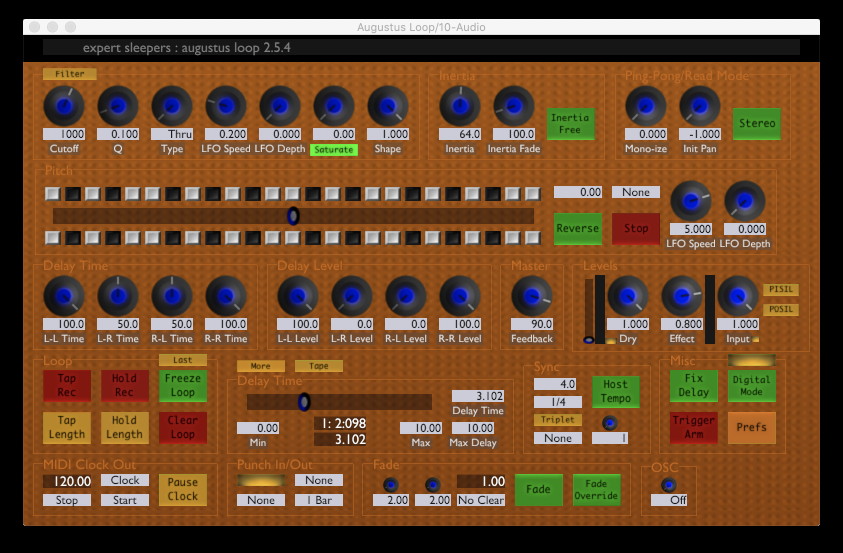Viewport: 843px width, 553px height.
Task: Click the Cutoff 1000 value field
Action: pyautogui.click(x=64, y=134)
